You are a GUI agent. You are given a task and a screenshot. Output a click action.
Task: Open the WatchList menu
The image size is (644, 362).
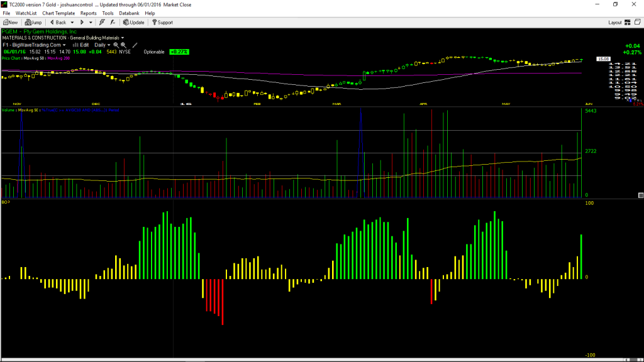pyautogui.click(x=26, y=13)
